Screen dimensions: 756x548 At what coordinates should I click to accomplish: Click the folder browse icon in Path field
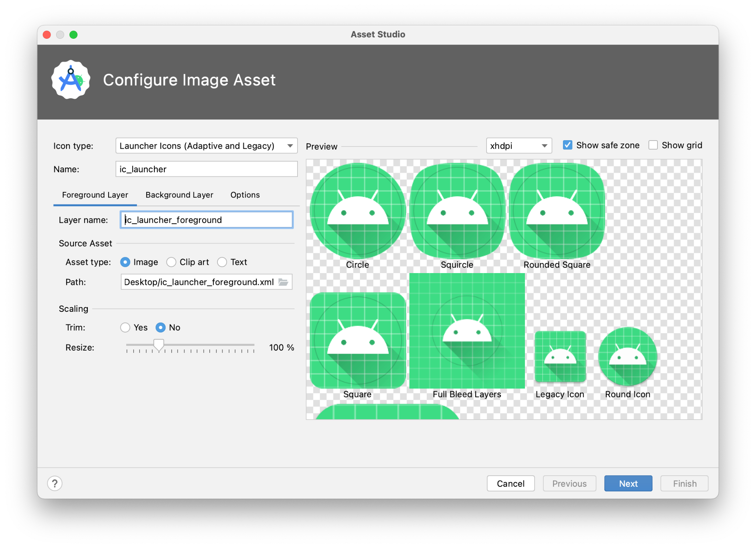coord(283,282)
